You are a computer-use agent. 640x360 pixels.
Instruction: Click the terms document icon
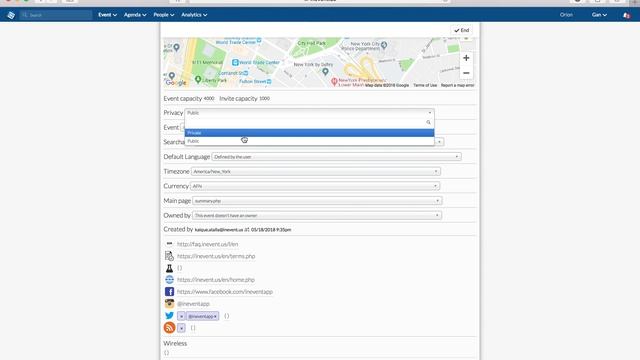169,256
